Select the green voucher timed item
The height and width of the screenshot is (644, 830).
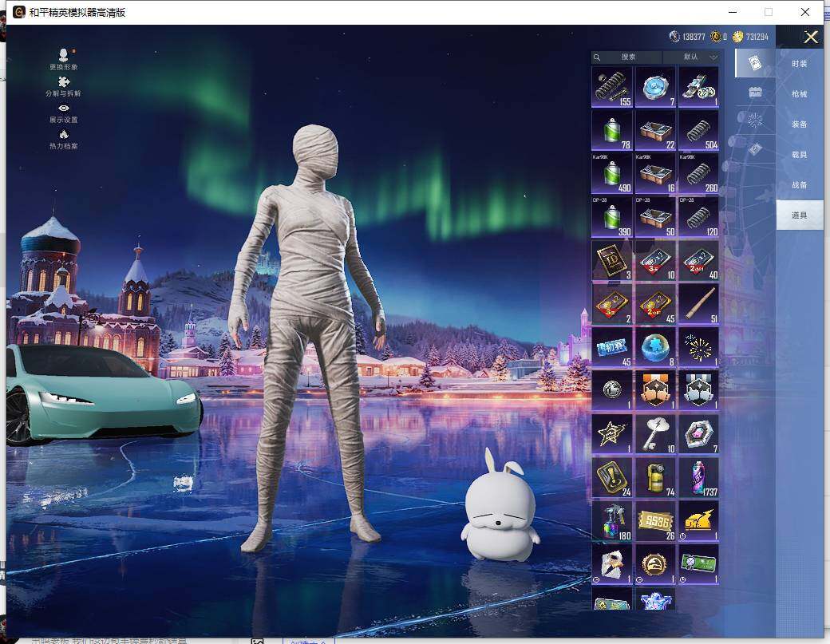699,564
